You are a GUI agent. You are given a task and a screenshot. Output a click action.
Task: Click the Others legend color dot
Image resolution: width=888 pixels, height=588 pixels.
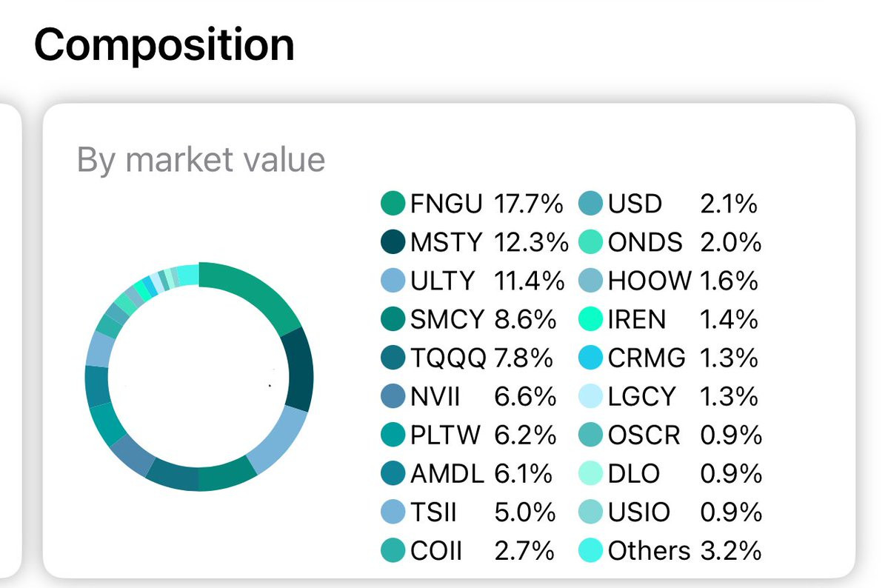tap(590, 551)
